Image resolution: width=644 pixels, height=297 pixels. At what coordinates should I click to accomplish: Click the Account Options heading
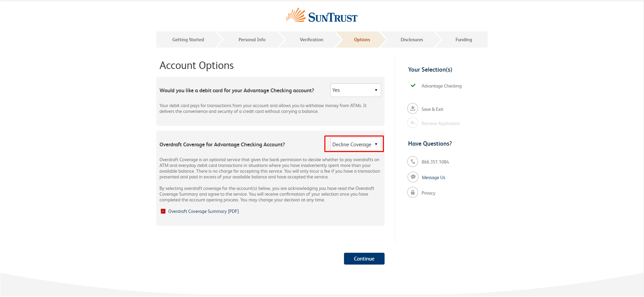197,65
